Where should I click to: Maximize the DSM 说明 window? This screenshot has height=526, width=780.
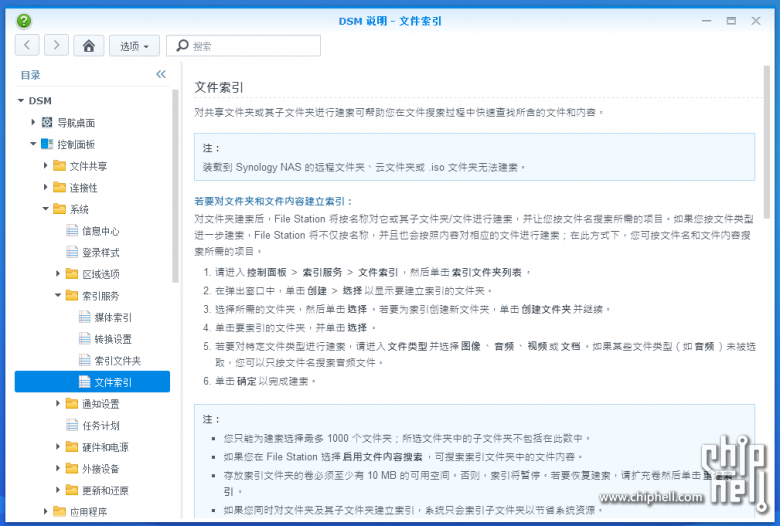coord(731,21)
